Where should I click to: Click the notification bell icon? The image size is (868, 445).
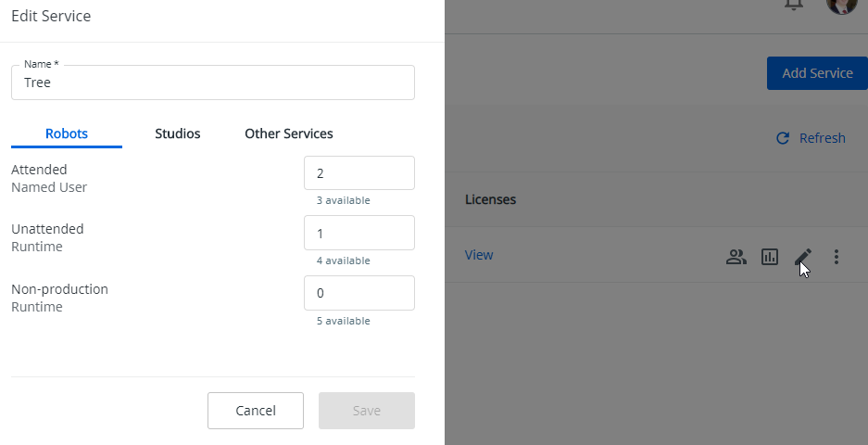793,5
